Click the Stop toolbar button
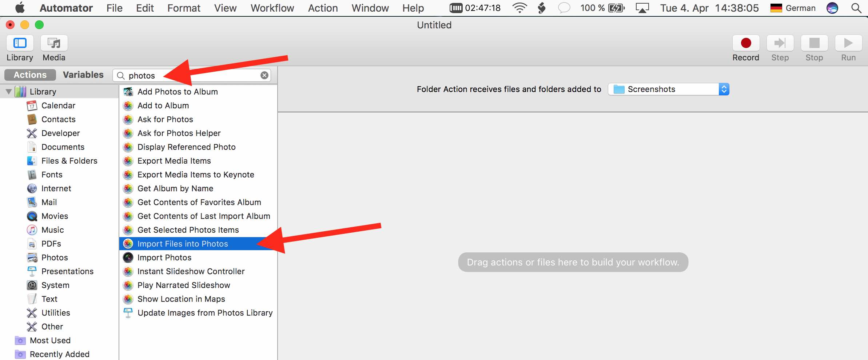This screenshot has width=868, height=360. click(814, 43)
